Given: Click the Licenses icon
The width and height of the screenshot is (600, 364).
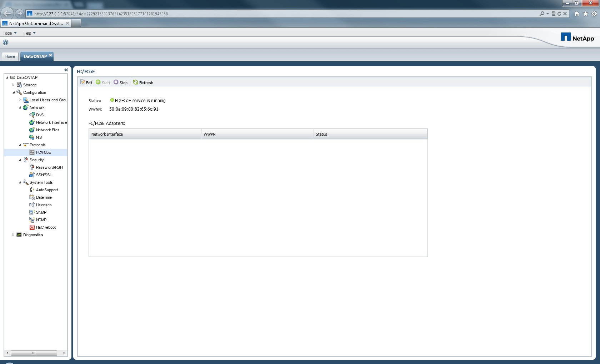Looking at the screenshot, I should tap(32, 205).
